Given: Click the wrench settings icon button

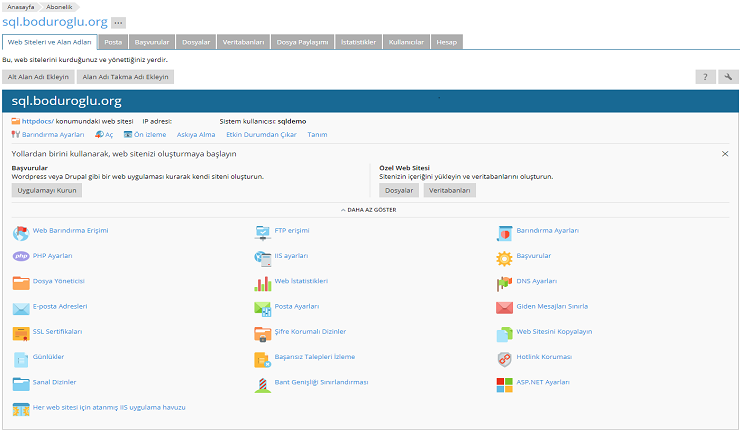Looking at the screenshot, I should (728, 77).
